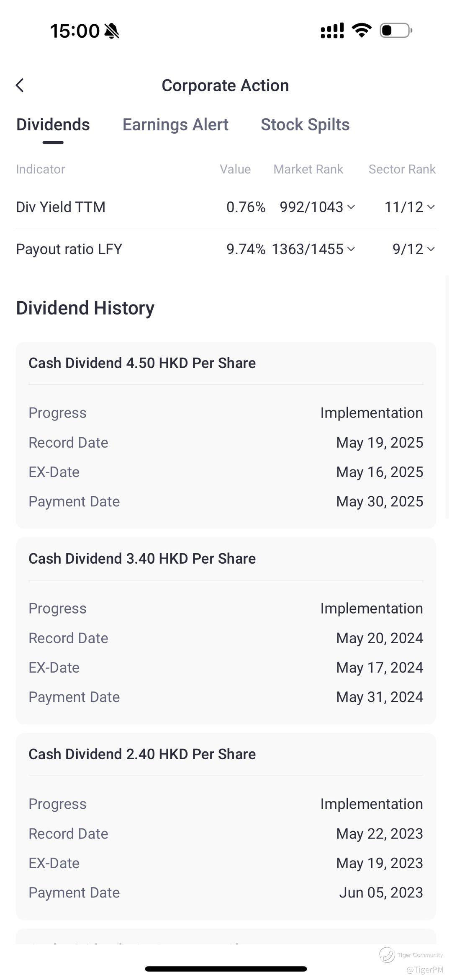Expand Div Yield sector rank 11/12
Image resolution: width=452 pixels, height=980 pixels.
409,207
